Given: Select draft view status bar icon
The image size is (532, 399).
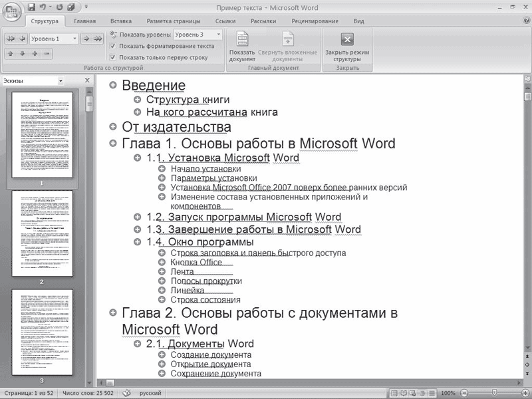Looking at the screenshot, I should 432,393.
